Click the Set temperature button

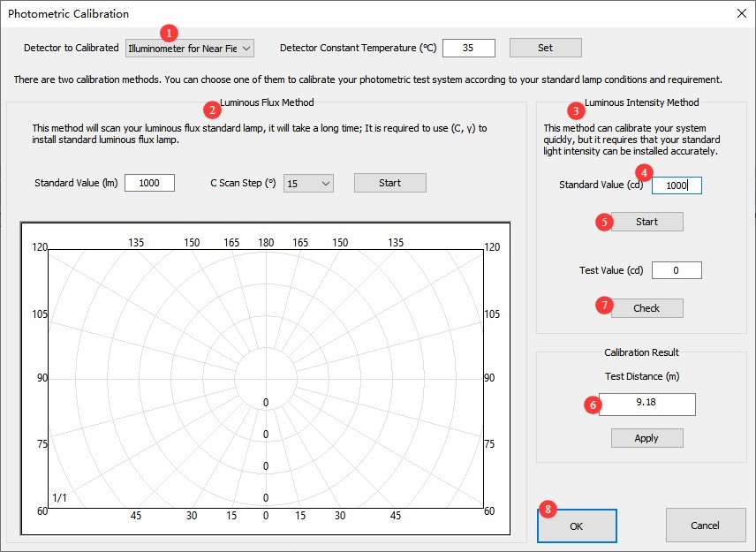point(545,48)
